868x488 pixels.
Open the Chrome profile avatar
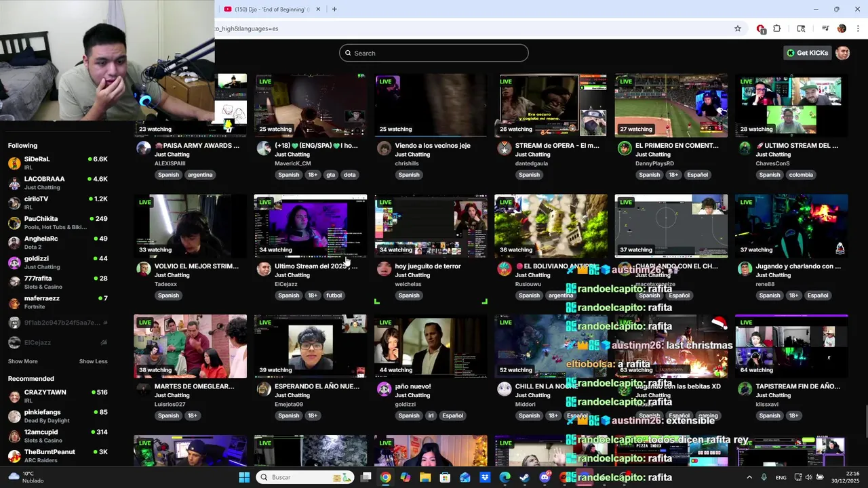(x=842, y=28)
